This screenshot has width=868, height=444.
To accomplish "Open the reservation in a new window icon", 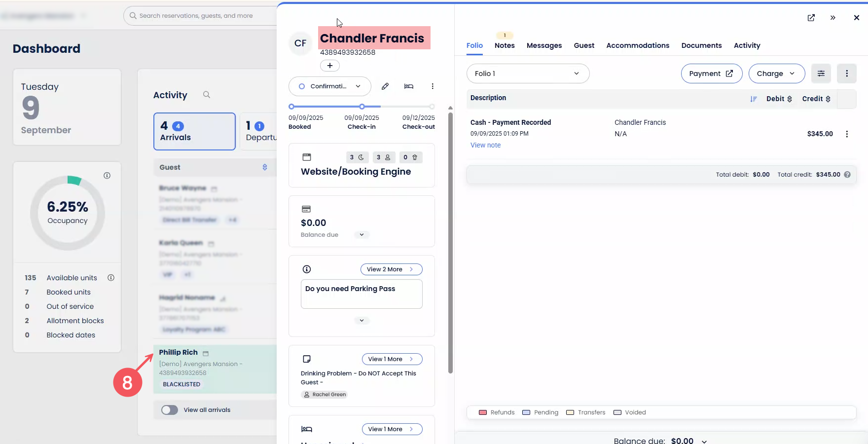I will click(x=811, y=18).
